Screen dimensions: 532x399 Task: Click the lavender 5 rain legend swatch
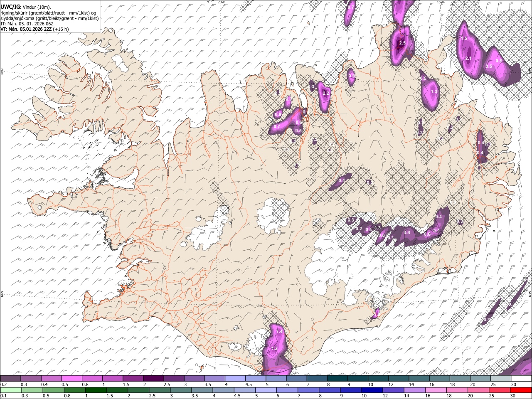(x=266, y=390)
